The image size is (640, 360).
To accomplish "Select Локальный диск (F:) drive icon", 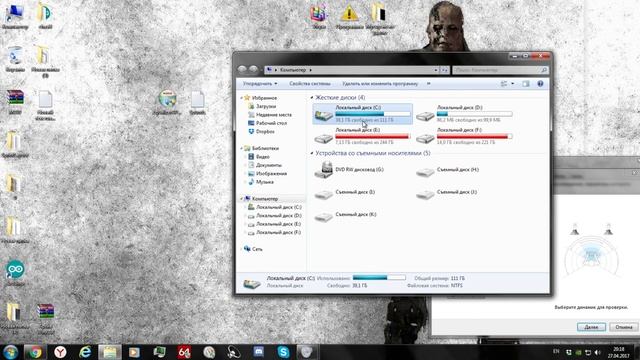I will [x=425, y=138].
